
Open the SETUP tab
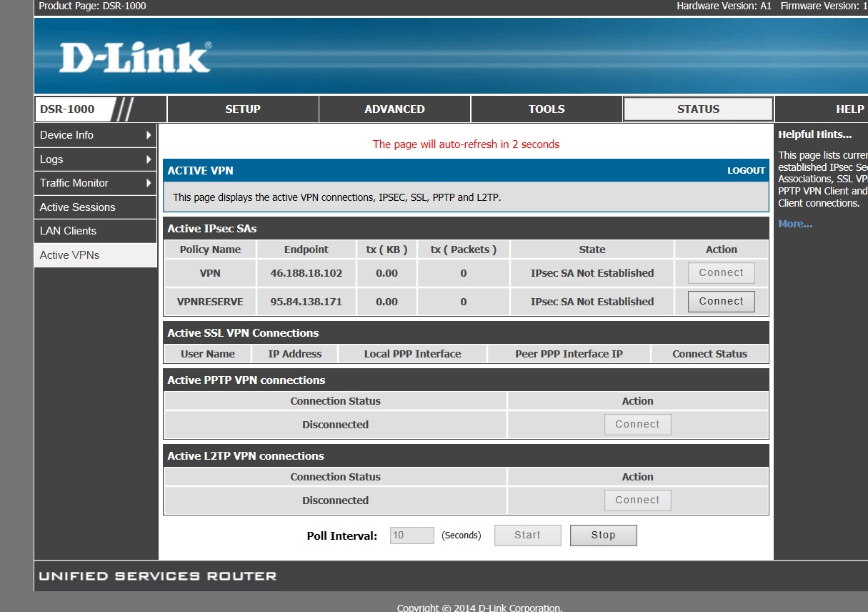pos(243,109)
